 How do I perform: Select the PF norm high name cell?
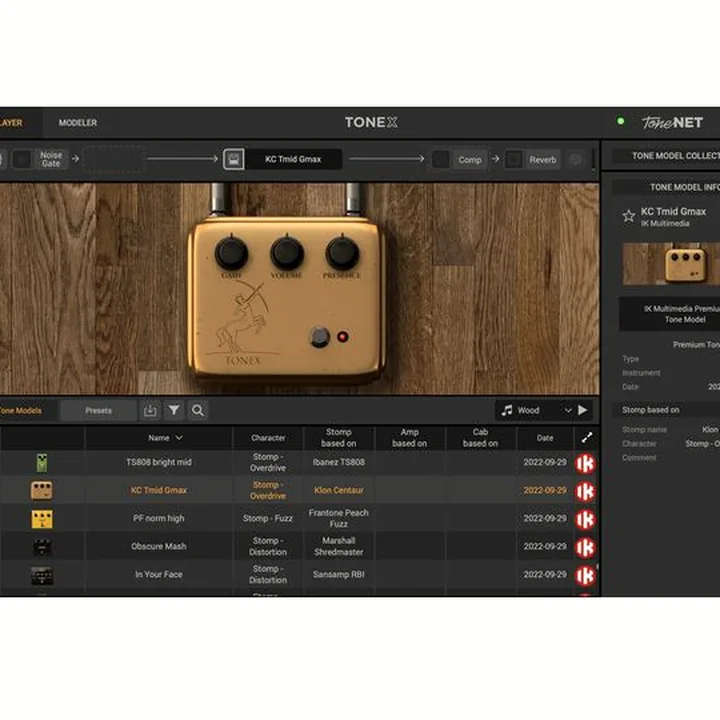[x=159, y=518]
